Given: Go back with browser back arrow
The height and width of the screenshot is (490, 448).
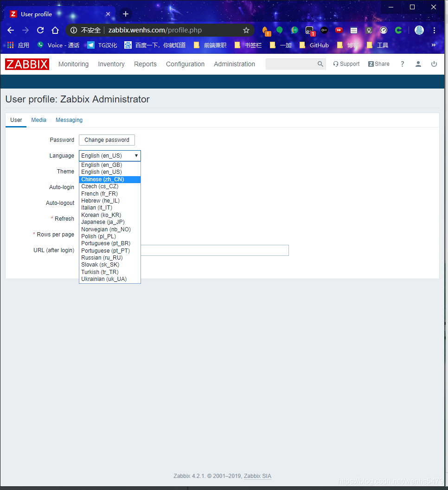Looking at the screenshot, I should [11, 30].
